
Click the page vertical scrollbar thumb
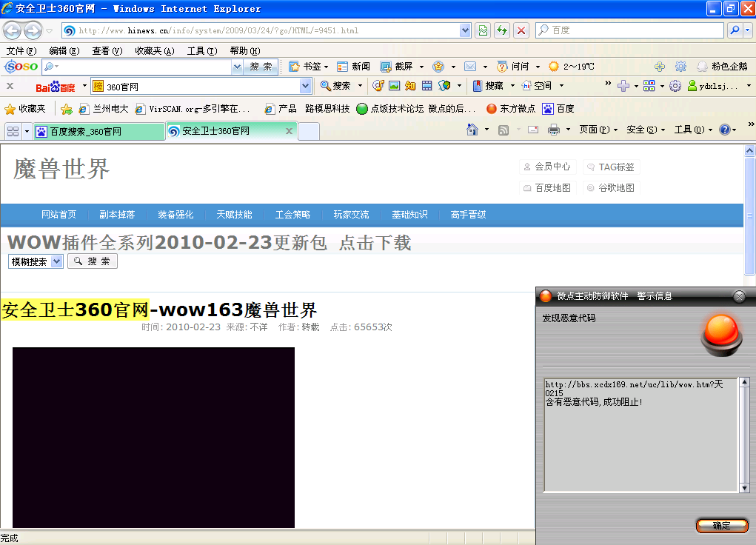(749, 215)
